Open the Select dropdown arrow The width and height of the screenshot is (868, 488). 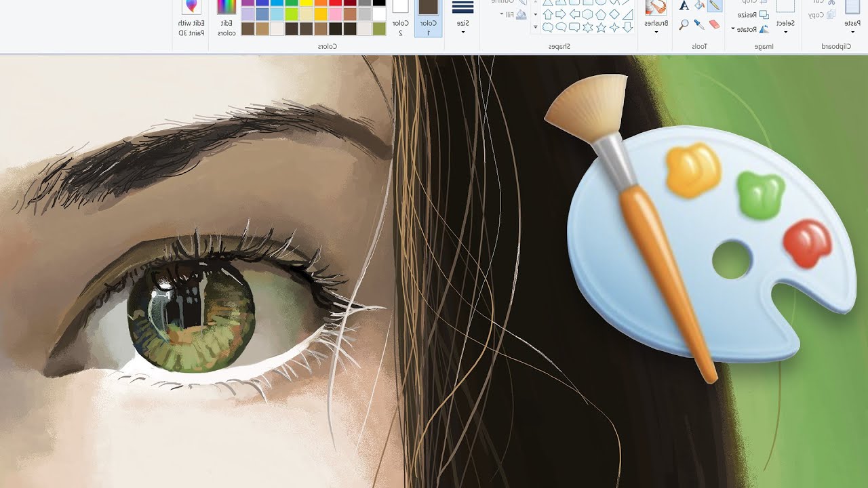[785, 32]
